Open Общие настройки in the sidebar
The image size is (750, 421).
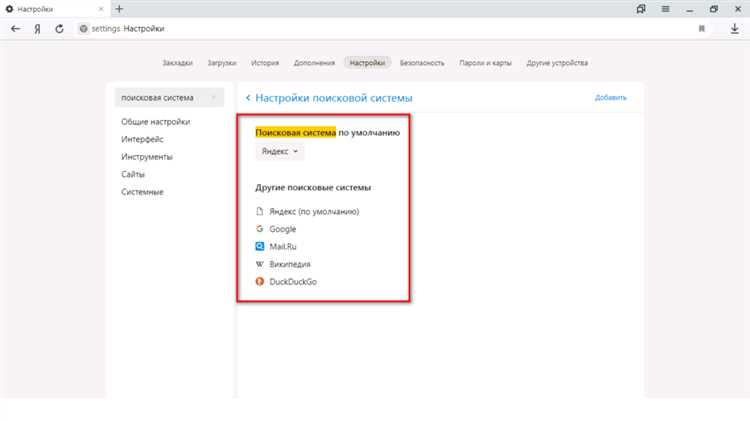pyautogui.click(x=155, y=122)
